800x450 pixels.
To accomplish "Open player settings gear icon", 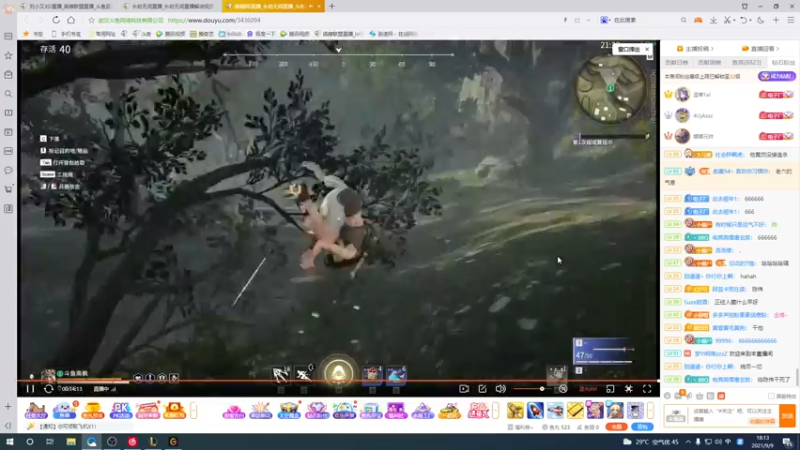I will 629,389.
